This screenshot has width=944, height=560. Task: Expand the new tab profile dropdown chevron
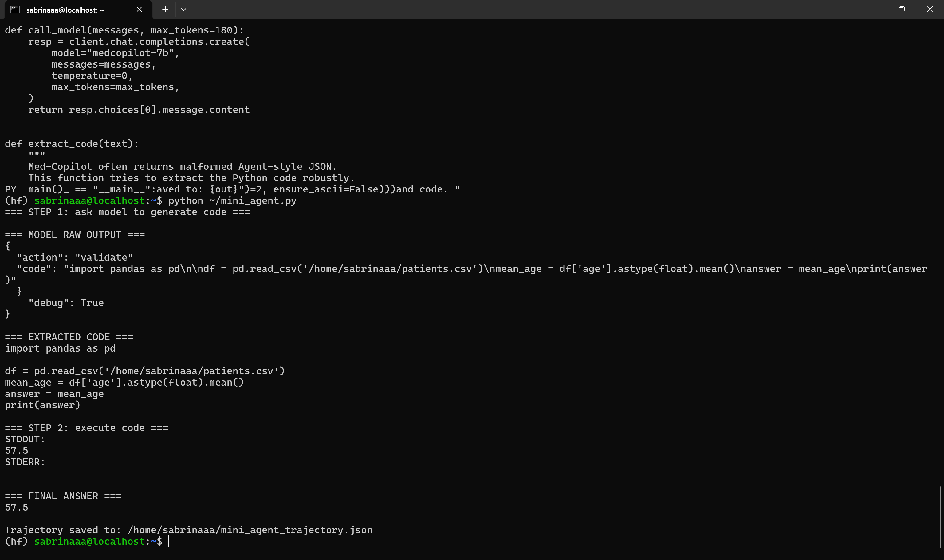coord(184,10)
